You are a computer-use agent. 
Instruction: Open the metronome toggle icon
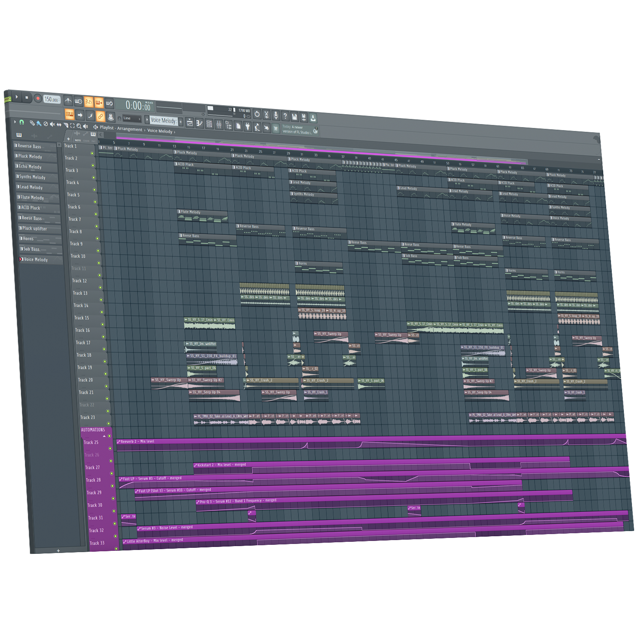tap(68, 100)
